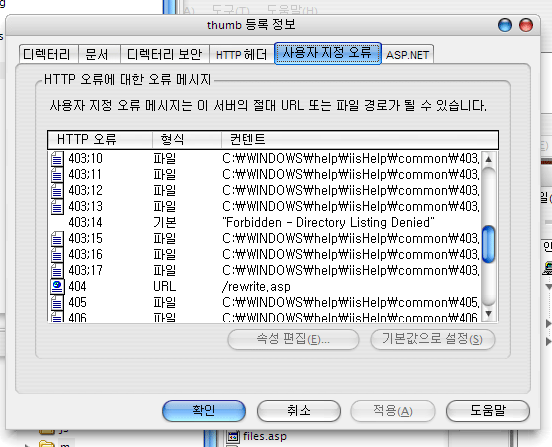Switch to the ASP.NET tab
552x447 pixels.
point(407,55)
